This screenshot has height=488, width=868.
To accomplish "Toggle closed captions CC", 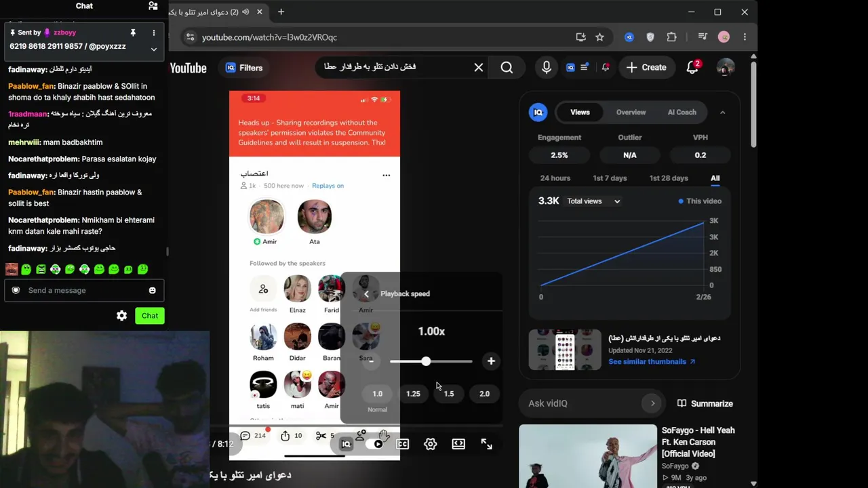I will (402, 444).
